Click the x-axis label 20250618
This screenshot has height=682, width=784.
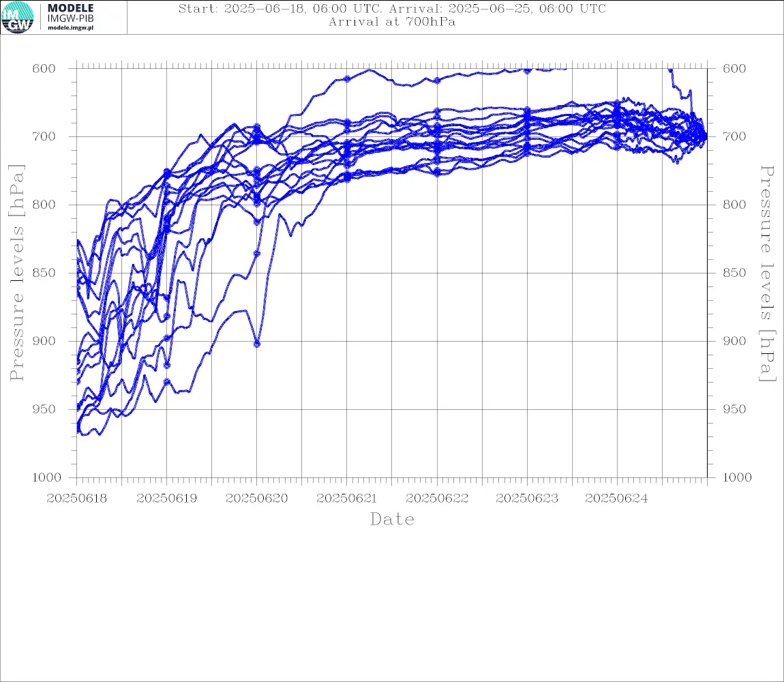[x=76, y=499]
